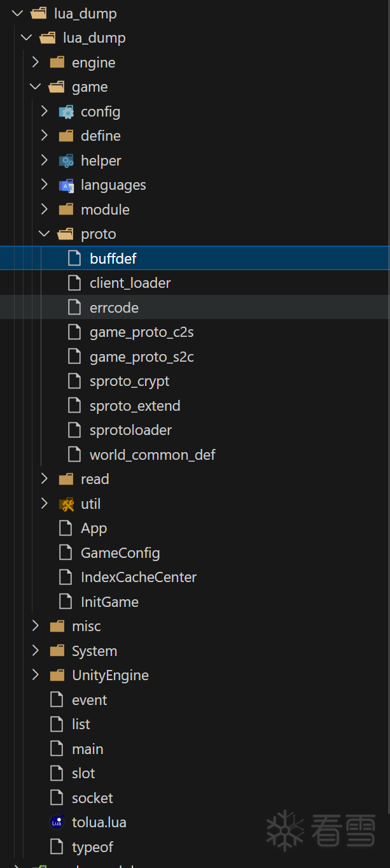390x868 pixels.
Task: Expand the module folder chevron
Action: click(x=45, y=210)
